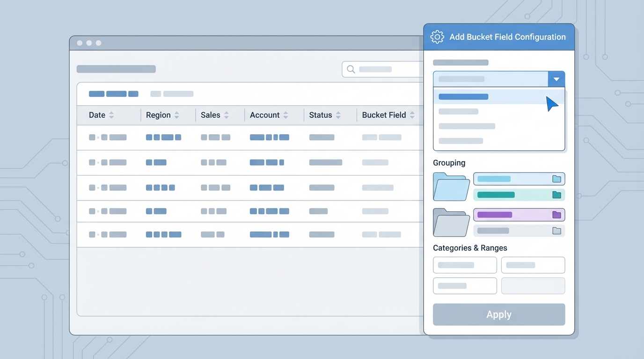Click the first Categories & Ranges input field

(x=465, y=265)
